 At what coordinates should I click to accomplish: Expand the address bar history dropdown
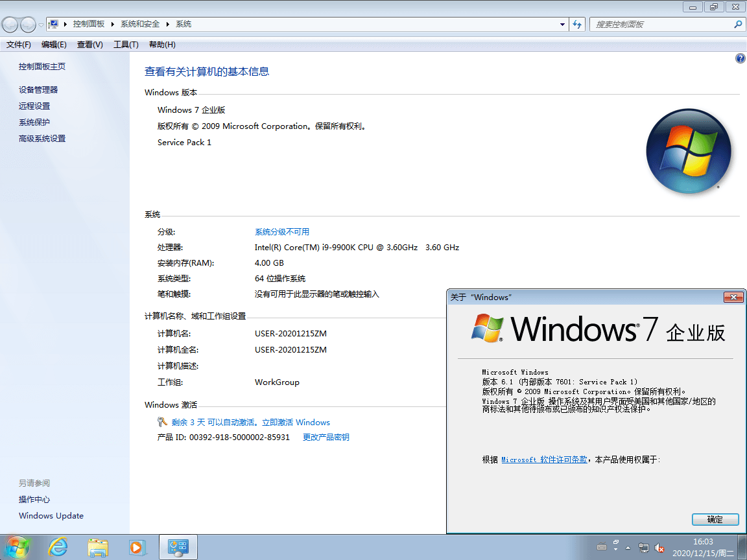562,24
